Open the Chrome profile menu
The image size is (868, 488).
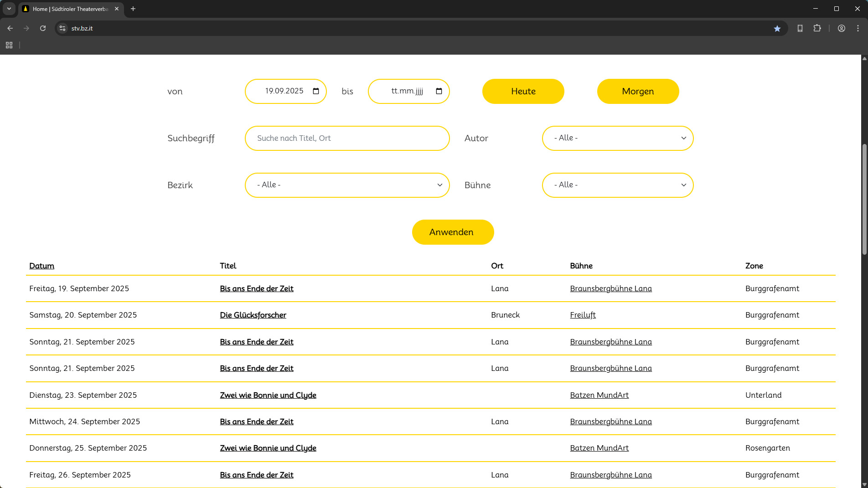click(842, 28)
